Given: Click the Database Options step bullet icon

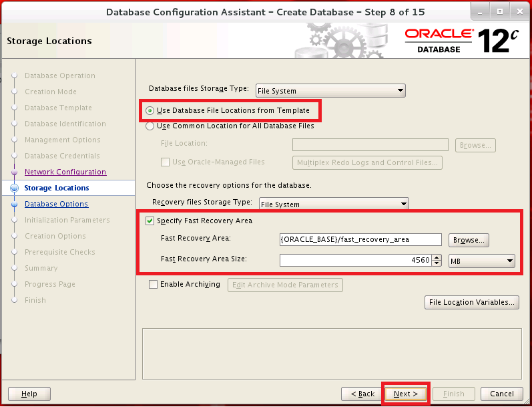Looking at the screenshot, I should 14,205.
